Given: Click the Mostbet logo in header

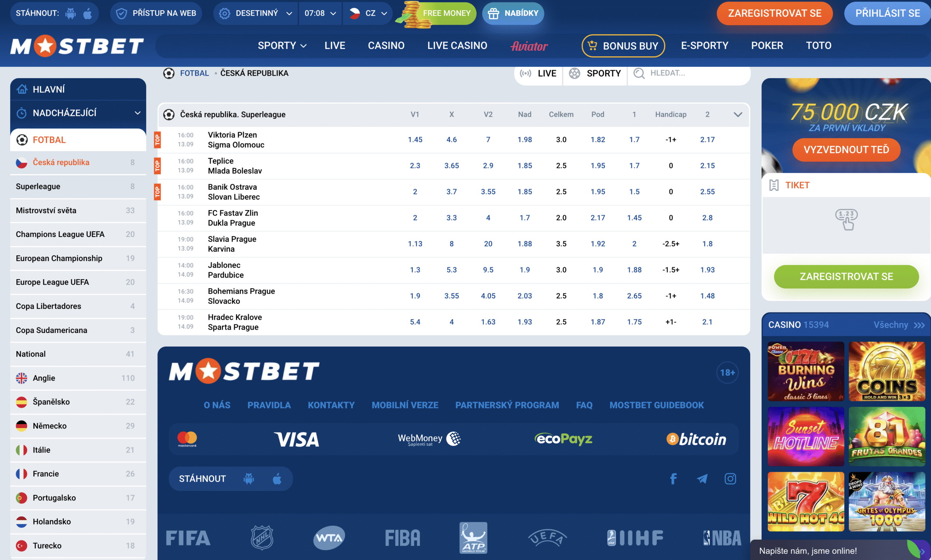Looking at the screenshot, I should coord(77,46).
